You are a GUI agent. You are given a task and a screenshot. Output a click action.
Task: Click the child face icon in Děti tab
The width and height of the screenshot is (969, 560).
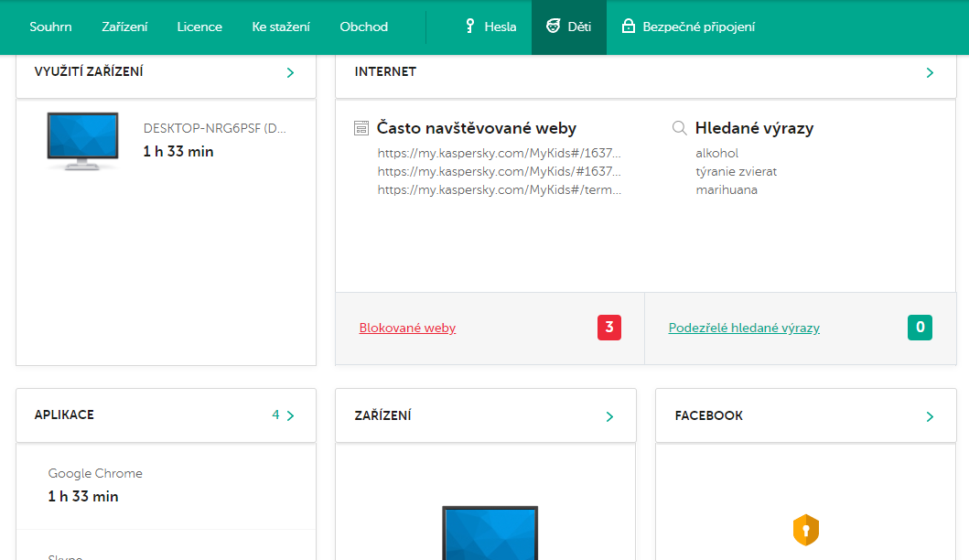pyautogui.click(x=553, y=27)
